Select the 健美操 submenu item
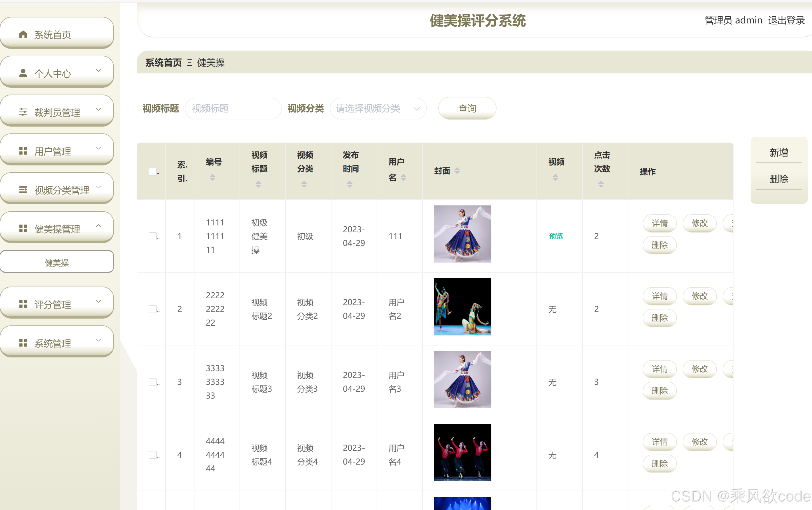This screenshot has width=812, height=510. [57, 262]
